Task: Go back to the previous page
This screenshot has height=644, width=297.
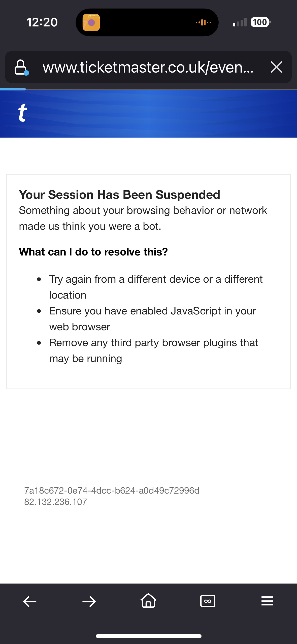Action: tap(30, 602)
